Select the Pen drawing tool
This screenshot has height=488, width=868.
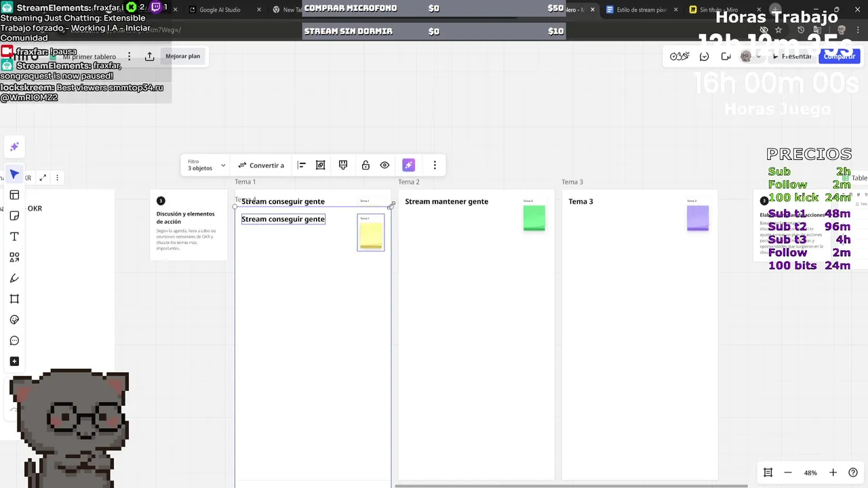(14, 278)
